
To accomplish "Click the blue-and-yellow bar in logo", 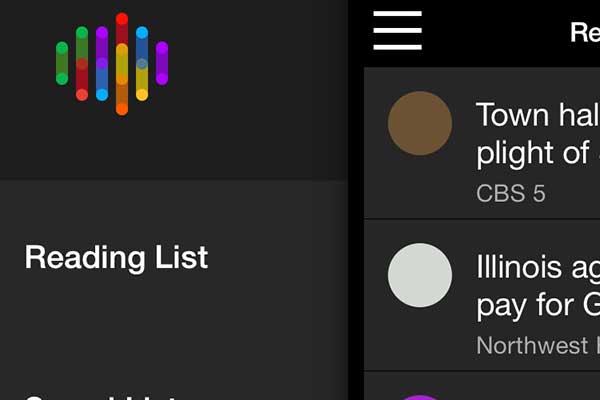I will point(142,64).
